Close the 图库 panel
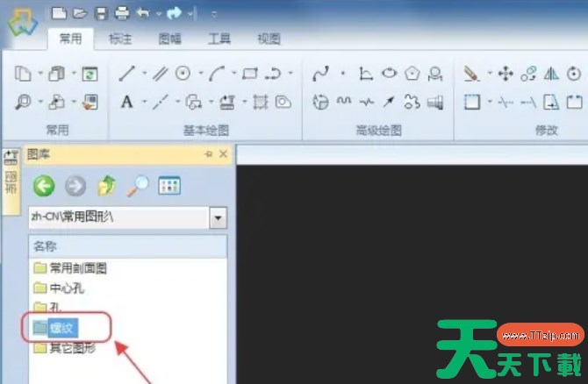Viewport: 588px width, 384px height. click(224, 154)
